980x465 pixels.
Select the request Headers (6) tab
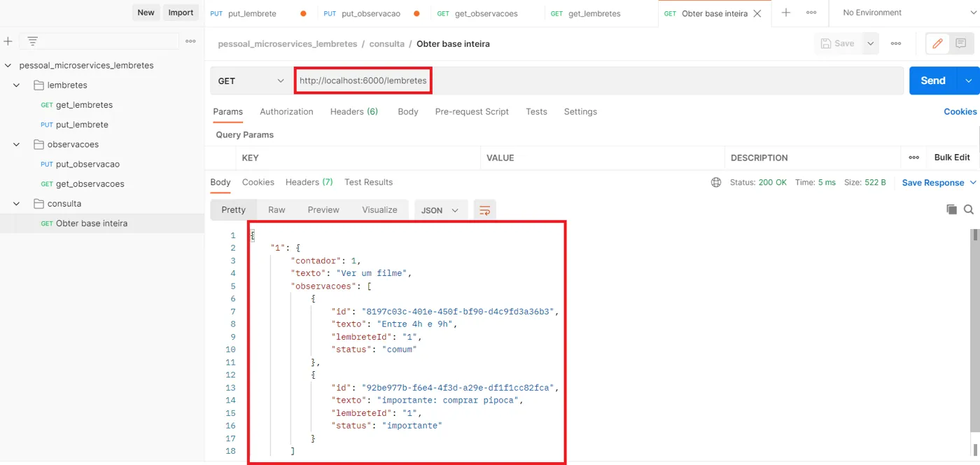click(x=354, y=111)
